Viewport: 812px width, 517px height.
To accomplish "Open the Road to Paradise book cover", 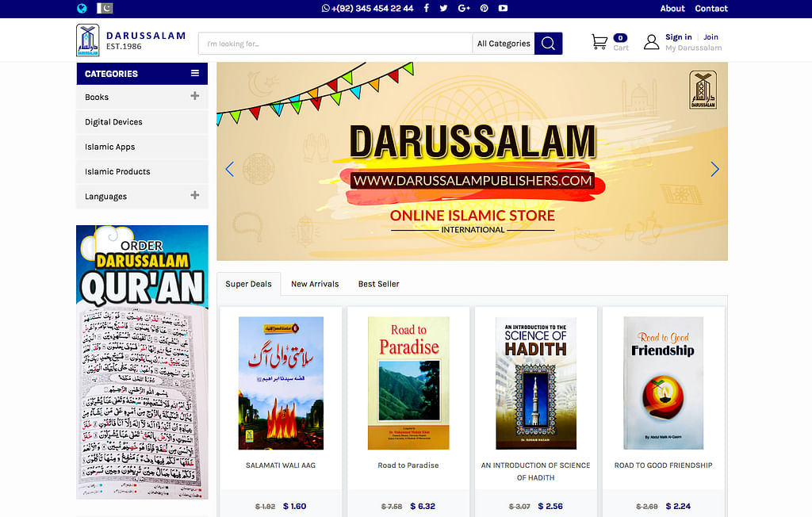I will coord(408,383).
